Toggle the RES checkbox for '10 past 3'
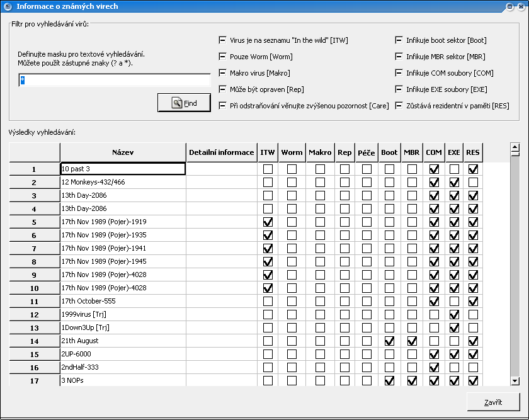This screenshot has width=529, height=420. (x=473, y=169)
